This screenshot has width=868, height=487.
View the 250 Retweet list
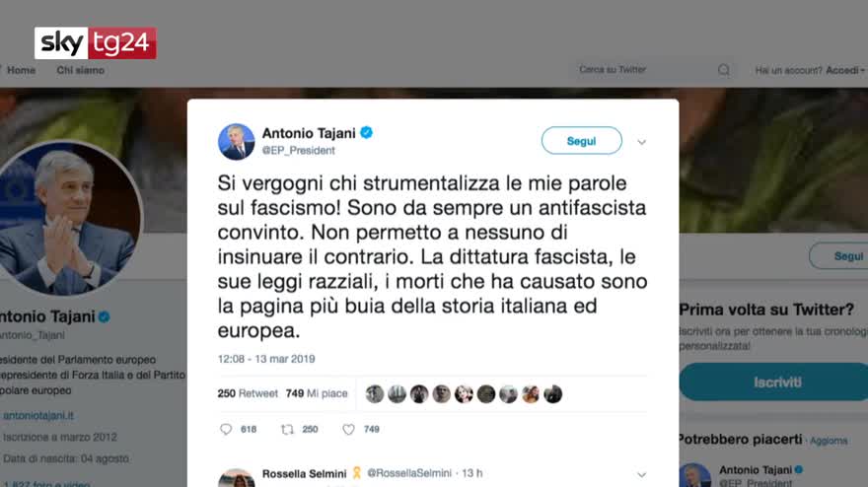pyautogui.click(x=248, y=393)
